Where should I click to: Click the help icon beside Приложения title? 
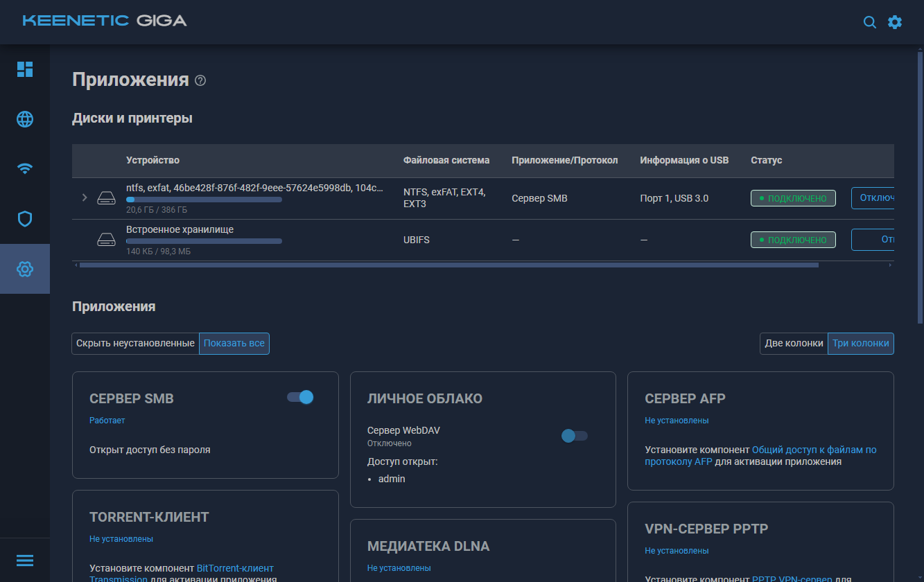point(200,80)
